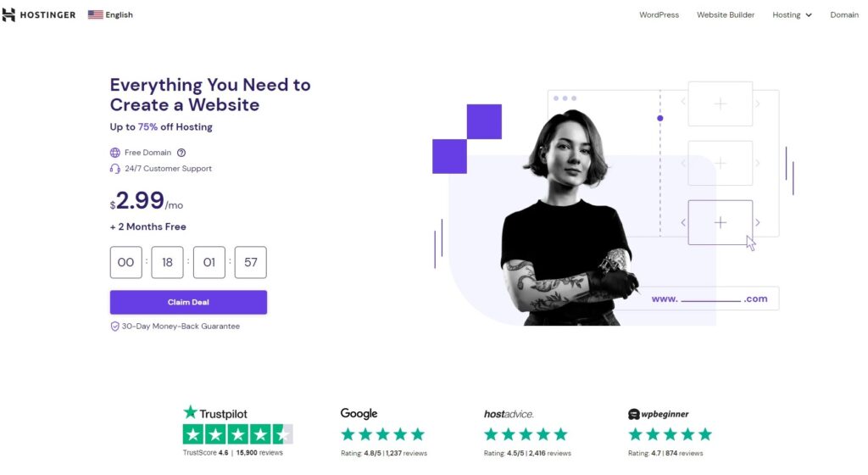Click the hostadvice rating logo
This screenshot has height=475, width=868.
click(x=509, y=414)
